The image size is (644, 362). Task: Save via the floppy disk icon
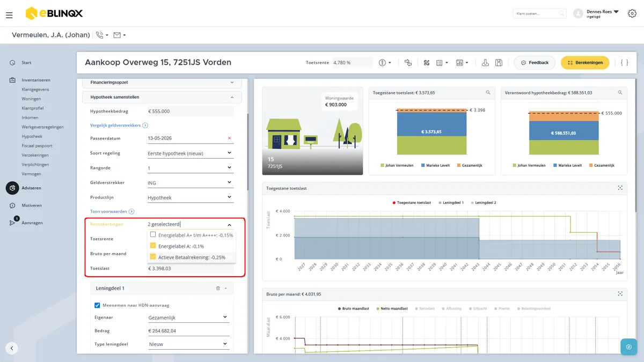click(x=499, y=63)
